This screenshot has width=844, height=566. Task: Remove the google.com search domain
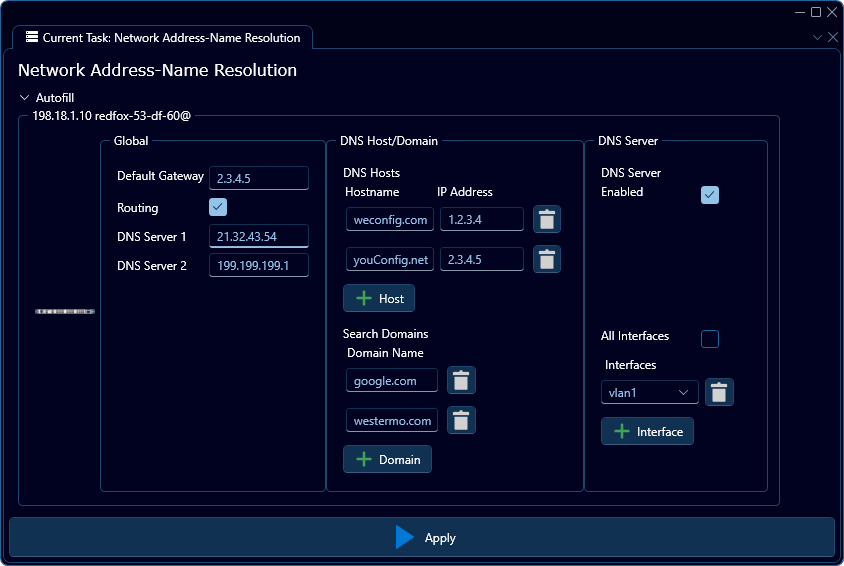pos(461,380)
